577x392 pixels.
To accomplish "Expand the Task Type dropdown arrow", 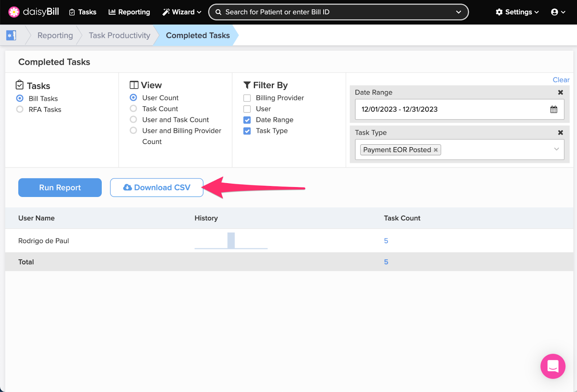I will coord(556,149).
